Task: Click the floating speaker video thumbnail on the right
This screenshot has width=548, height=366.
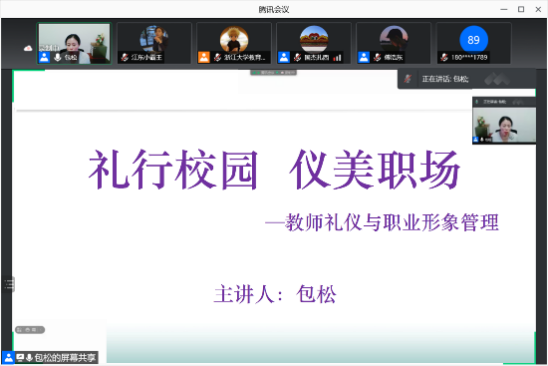Action: click(x=504, y=120)
